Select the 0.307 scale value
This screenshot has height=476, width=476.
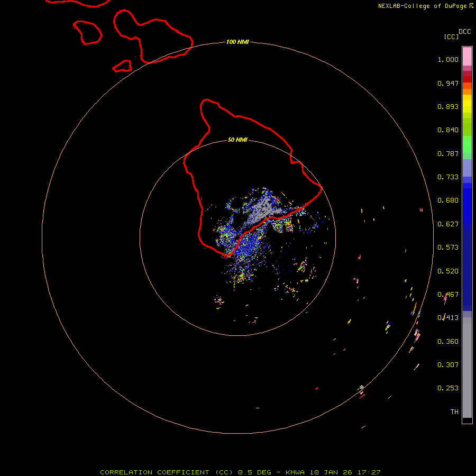click(x=448, y=365)
